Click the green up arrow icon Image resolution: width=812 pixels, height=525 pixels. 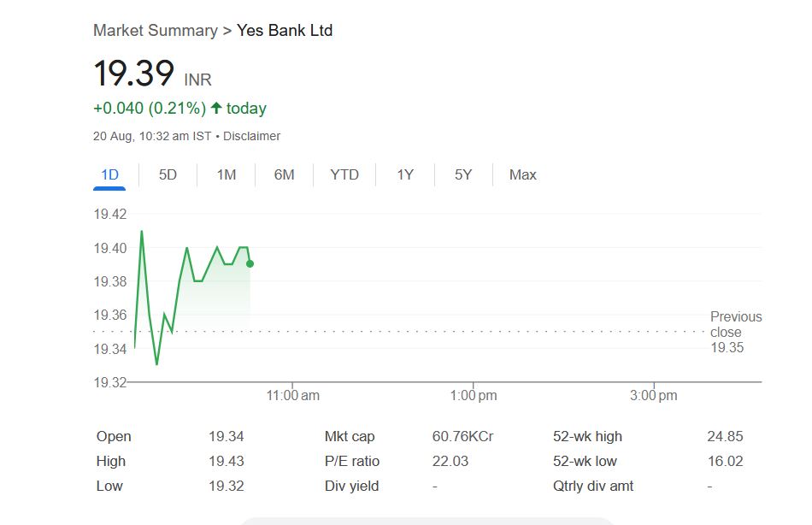point(216,109)
